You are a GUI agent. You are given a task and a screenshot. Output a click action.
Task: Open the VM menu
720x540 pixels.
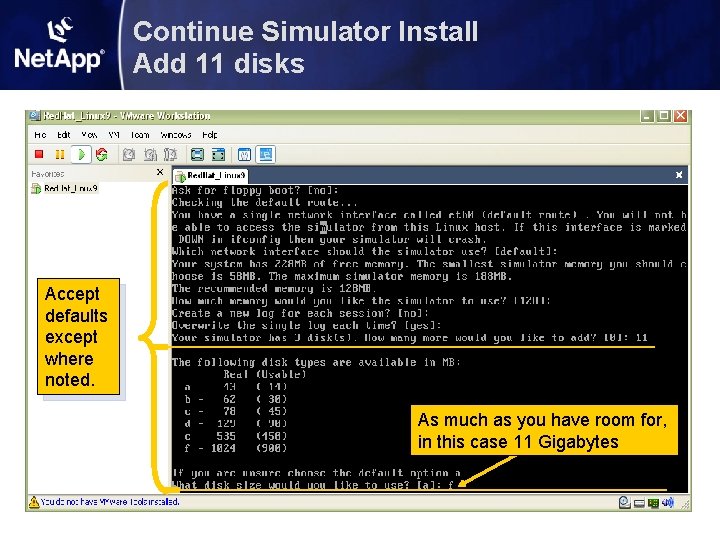[x=114, y=135]
